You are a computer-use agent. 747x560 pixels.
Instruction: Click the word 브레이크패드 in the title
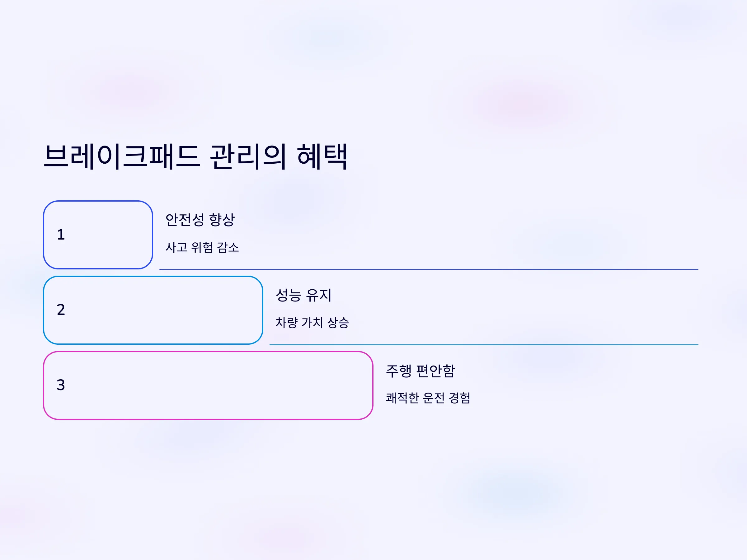coord(122,156)
